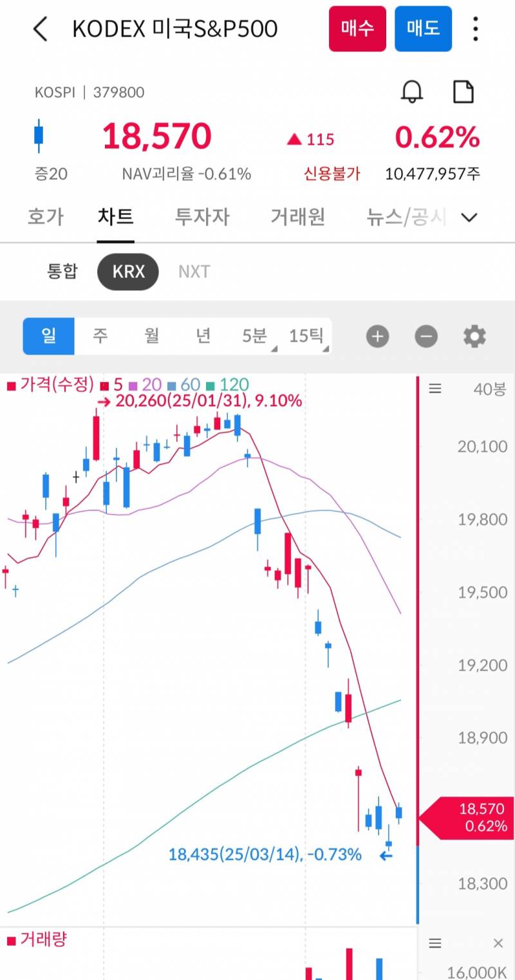Close the volume (거래량) panel

[498, 943]
